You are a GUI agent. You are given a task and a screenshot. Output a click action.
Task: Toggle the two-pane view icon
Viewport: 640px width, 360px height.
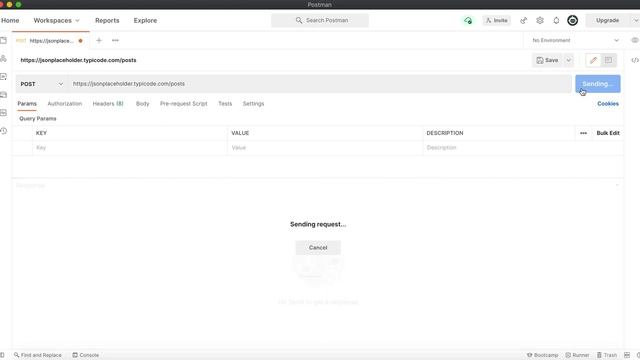tap(627, 355)
